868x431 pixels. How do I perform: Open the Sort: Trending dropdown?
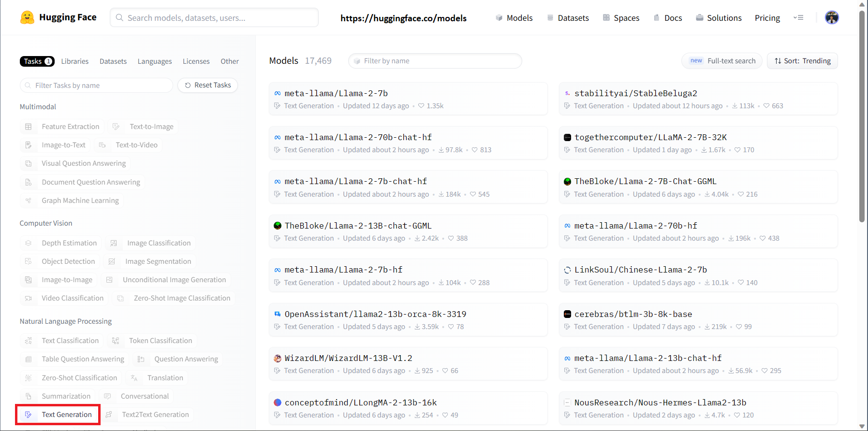pyautogui.click(x=802, y=61)
